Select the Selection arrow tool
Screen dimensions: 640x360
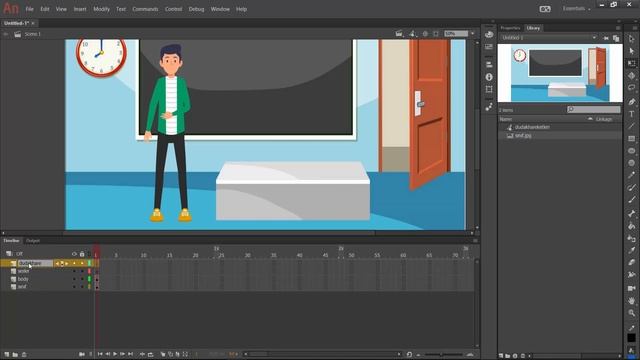[631, 38]
